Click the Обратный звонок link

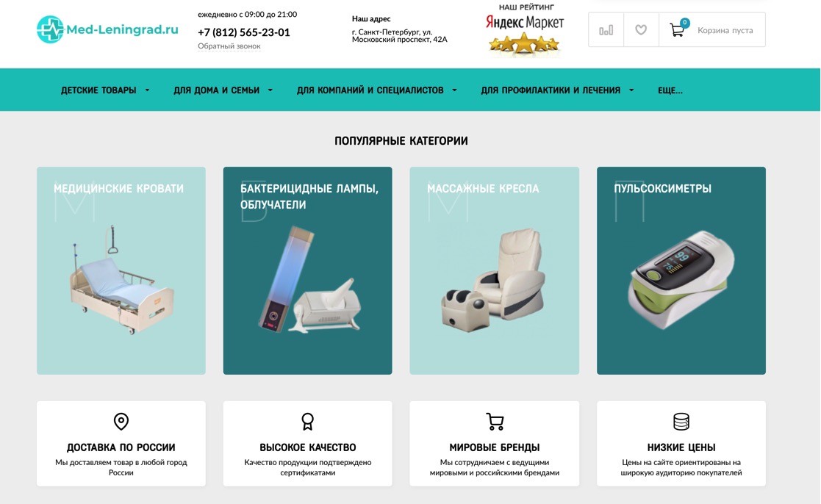tap(229, 46)
